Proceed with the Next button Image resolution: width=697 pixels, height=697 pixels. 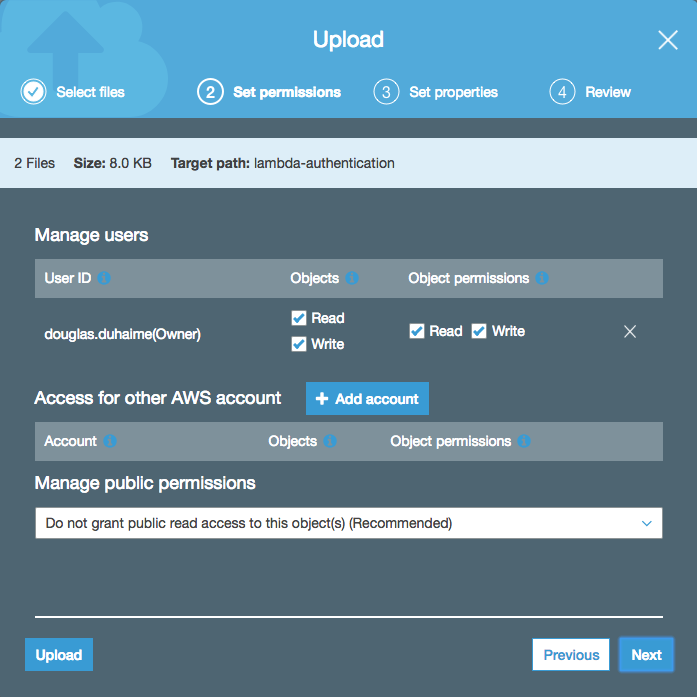[646, 654]
